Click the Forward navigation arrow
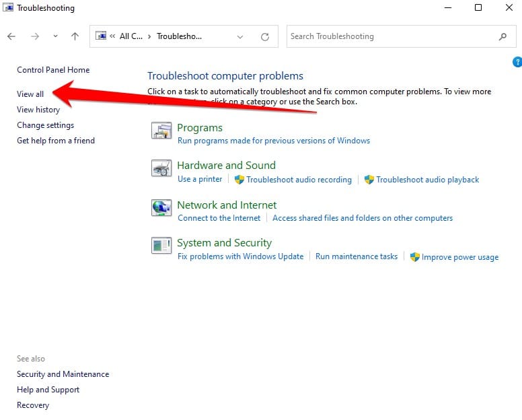 [34, 36]
